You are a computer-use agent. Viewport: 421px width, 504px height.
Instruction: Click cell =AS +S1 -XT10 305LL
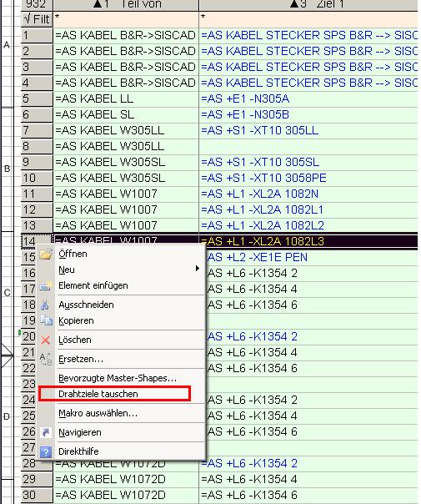click(308, 130)
